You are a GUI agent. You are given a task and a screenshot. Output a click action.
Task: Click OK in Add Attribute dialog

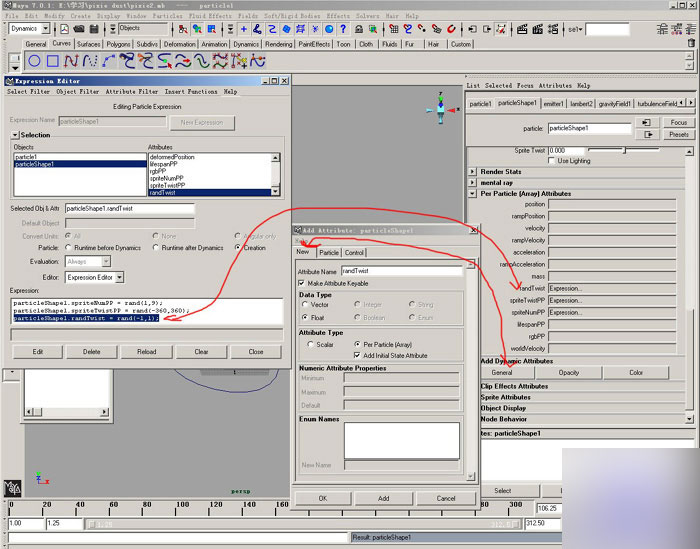coord(323,498)
